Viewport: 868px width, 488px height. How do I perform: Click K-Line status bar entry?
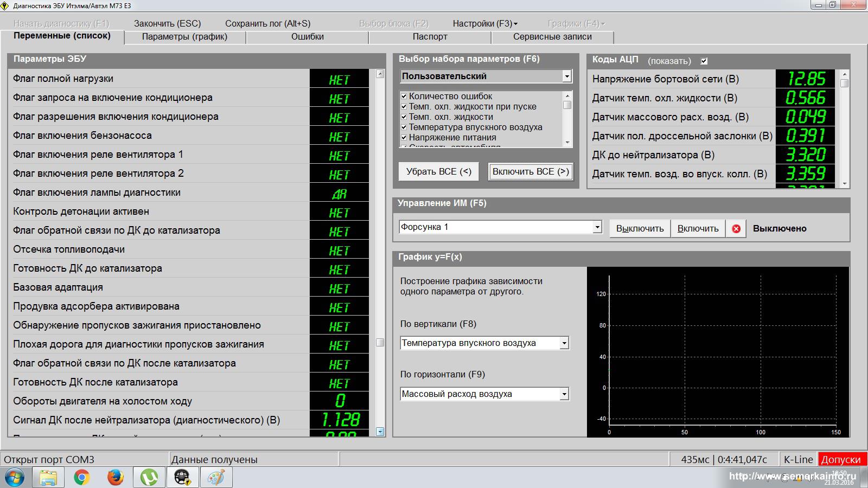(x=799, y=459)
